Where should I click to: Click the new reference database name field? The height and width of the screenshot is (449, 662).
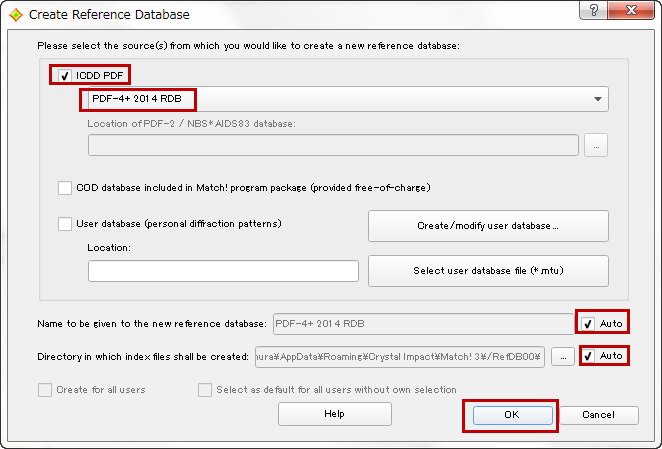click(x=423, y=324)
